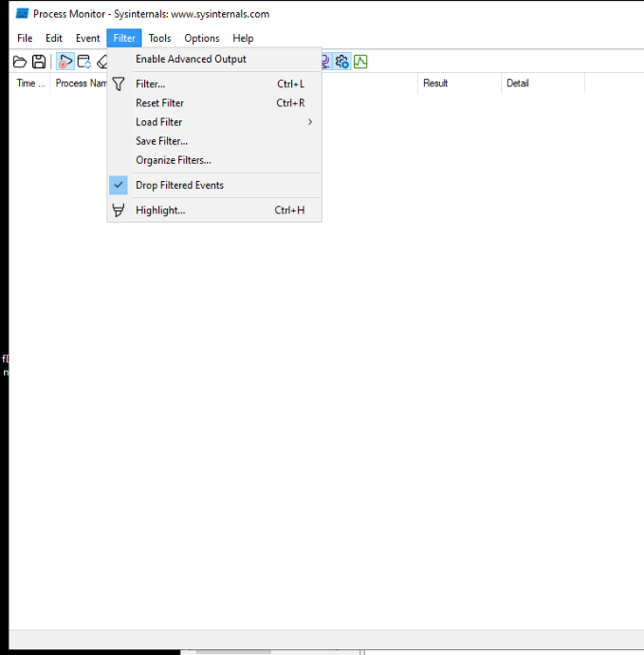Screen dimensions: 644x655
Task: Click the funnel icon beside Filter...
Action: tap(119, 84)
